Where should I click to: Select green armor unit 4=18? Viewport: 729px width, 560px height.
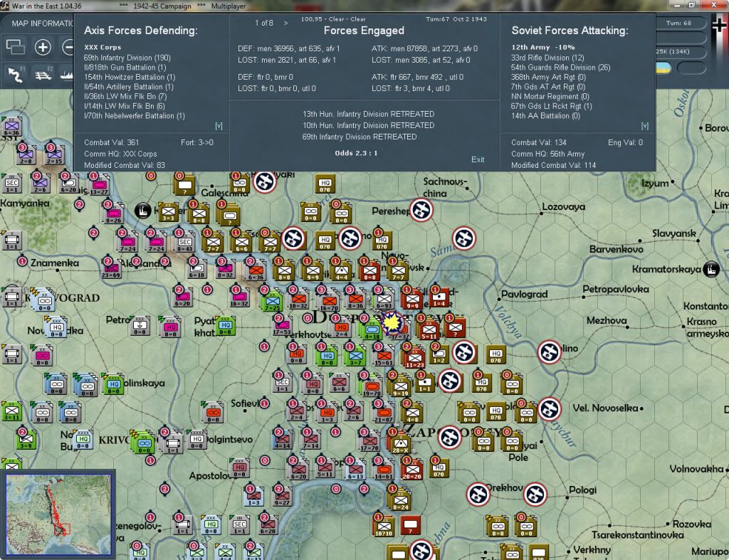pyautogui.click(x=372, y=330)
